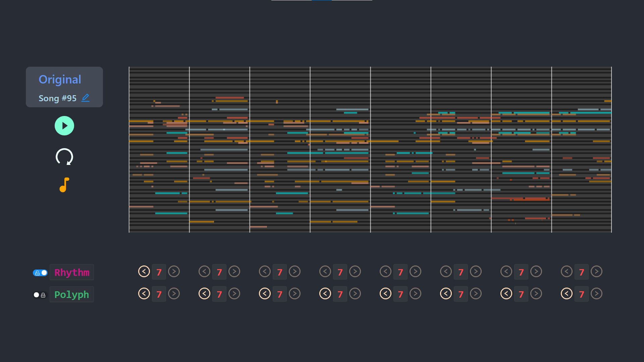Click the first measure of the piano roll
Screen dimensions: 644x362
pos(159,149)
